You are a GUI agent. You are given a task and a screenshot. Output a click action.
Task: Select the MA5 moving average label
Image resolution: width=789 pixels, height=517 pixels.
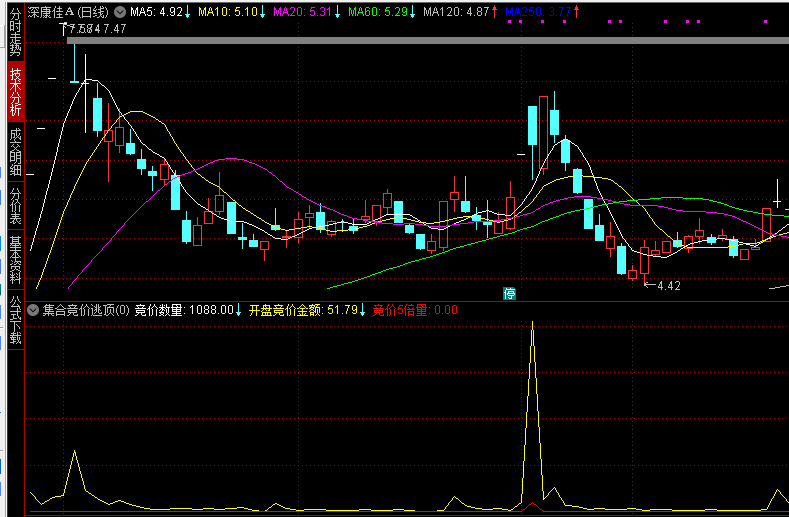pyautogui.click(x=157, y=12)
